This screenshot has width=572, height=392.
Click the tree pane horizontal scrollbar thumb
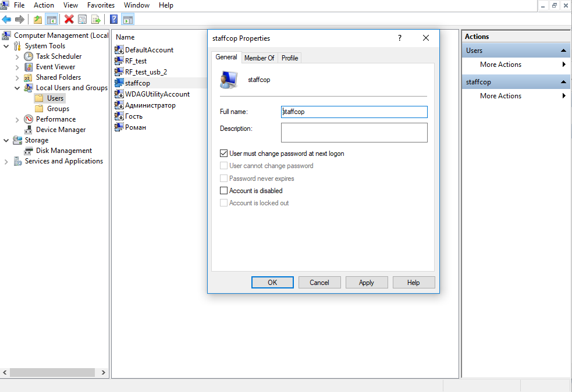(52, 372)
